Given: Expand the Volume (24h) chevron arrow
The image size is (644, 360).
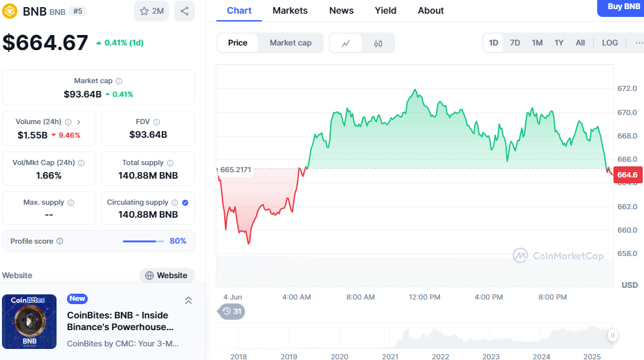Looking at the screenshot, I should click(x=79, y=122).
